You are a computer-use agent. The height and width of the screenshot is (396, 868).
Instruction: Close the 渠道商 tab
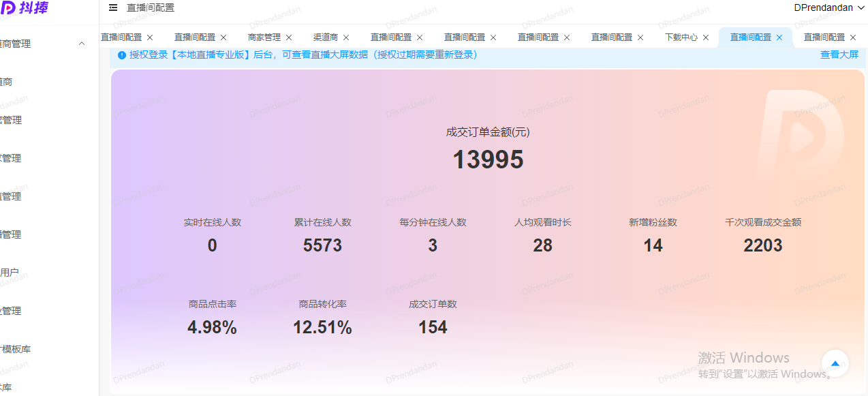click(345, 37)
